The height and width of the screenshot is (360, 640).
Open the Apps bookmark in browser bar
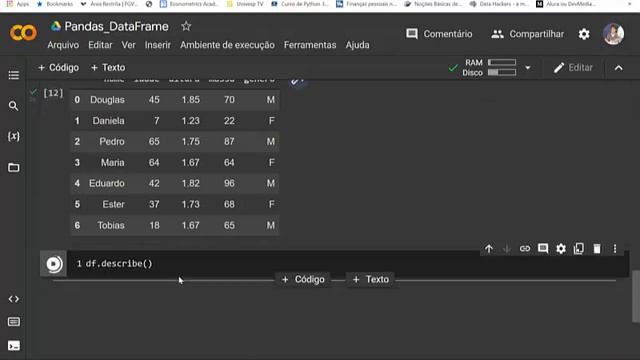pyautogui.click(x=18, y=4)
